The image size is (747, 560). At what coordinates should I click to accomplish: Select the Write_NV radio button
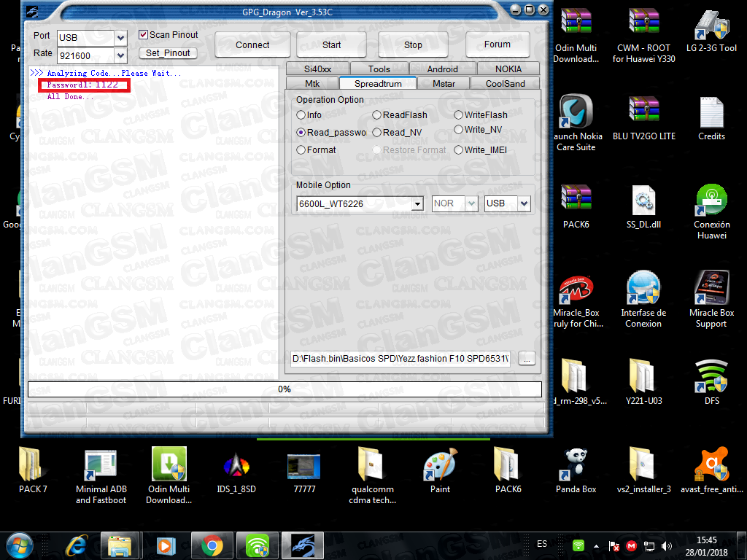[x=458, y=130]
